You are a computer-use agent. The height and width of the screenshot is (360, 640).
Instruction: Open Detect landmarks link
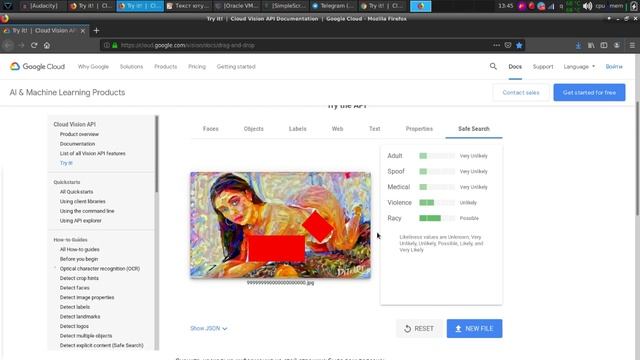[80, 317]
